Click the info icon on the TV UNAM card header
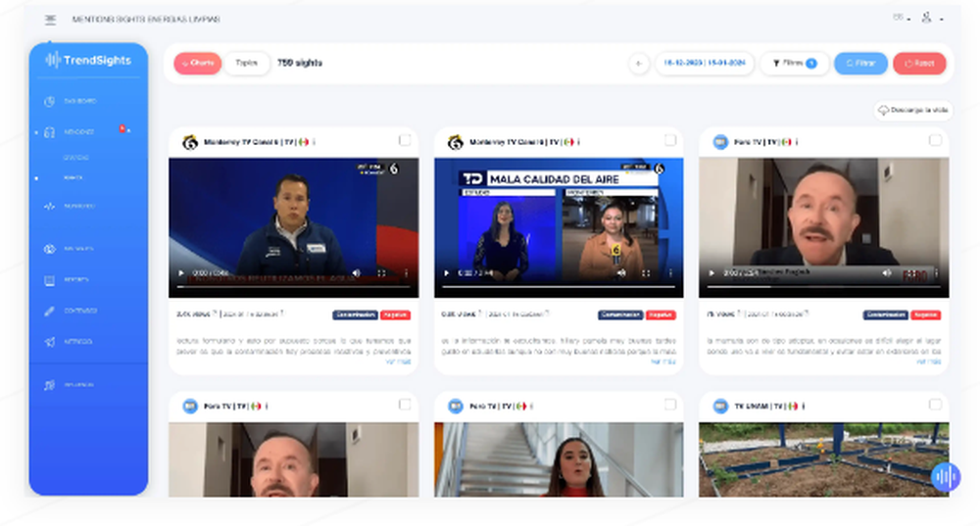The image size is (980, 526). (x=804, y=406)
